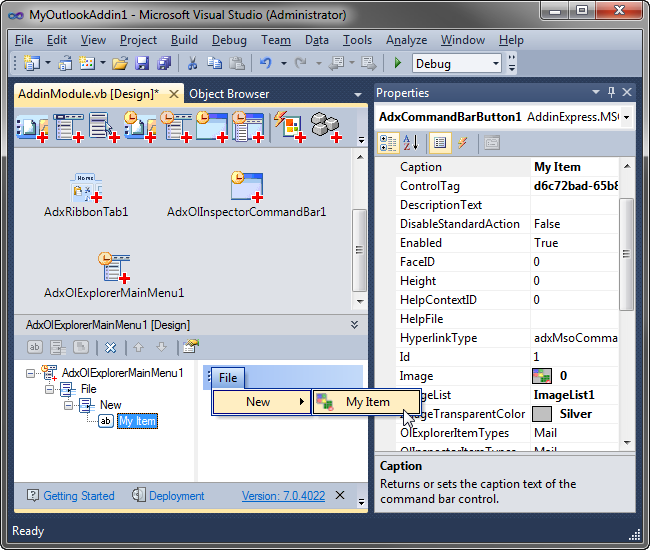Click the Save floppy disk icon
Screen dimensions: 650x550
coord(142,63)
